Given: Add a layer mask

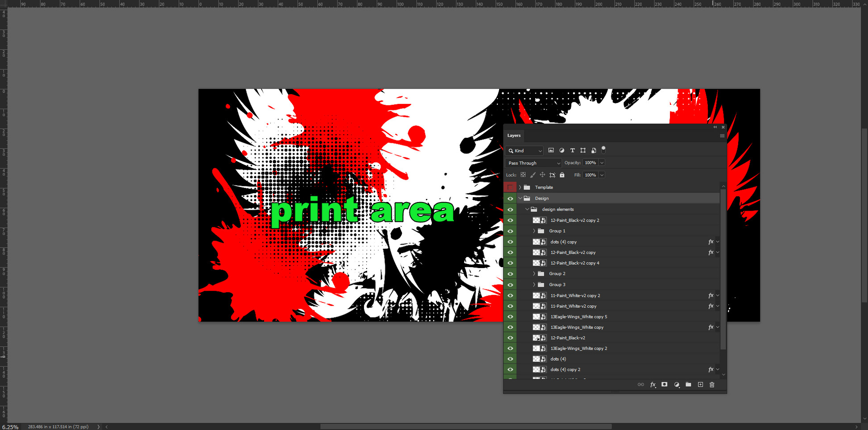Looking at the screenshot, I should point(665,385).
